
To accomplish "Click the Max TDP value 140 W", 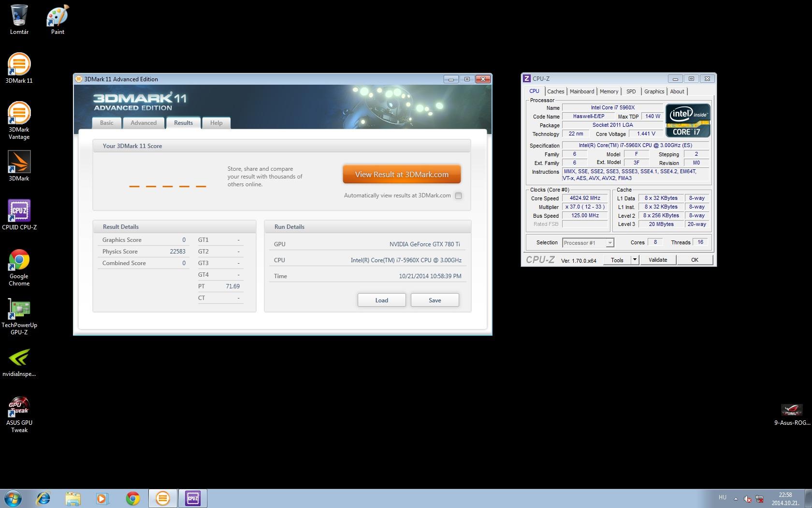I will 652,116.
